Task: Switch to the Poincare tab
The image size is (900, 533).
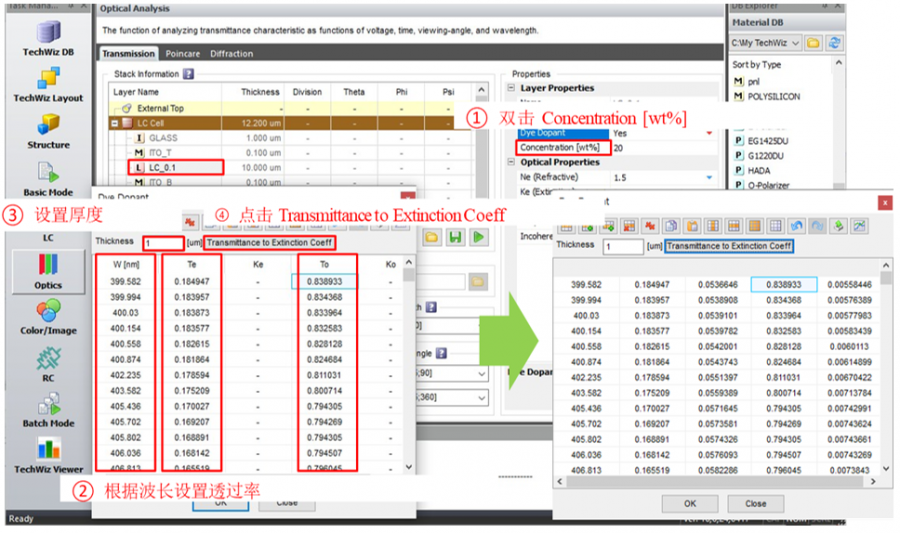Action: click(182, 54)
